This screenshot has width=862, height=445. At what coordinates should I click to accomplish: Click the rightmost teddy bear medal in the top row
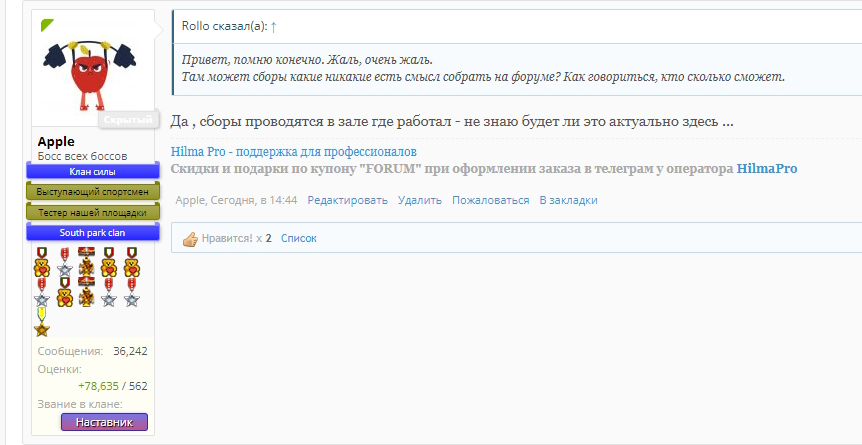click(x=132, y=262)
